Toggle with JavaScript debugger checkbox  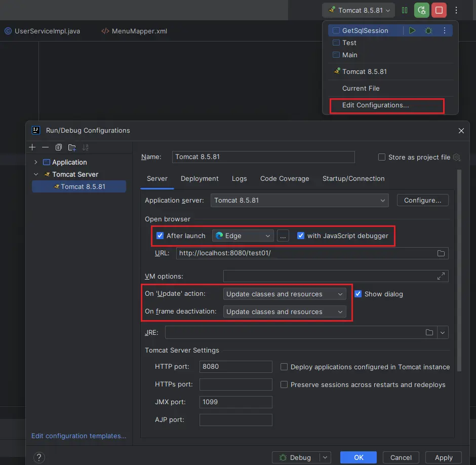coord(300,236)
